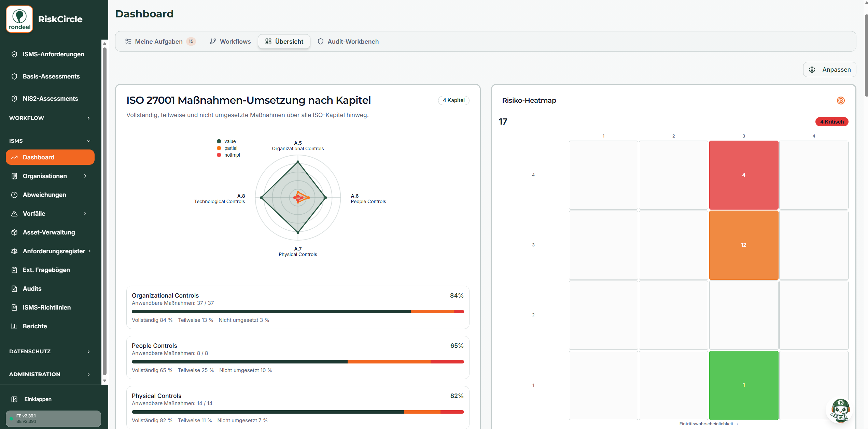
Task: Click the FE v2.39.1 version badge
Action: 53,419
